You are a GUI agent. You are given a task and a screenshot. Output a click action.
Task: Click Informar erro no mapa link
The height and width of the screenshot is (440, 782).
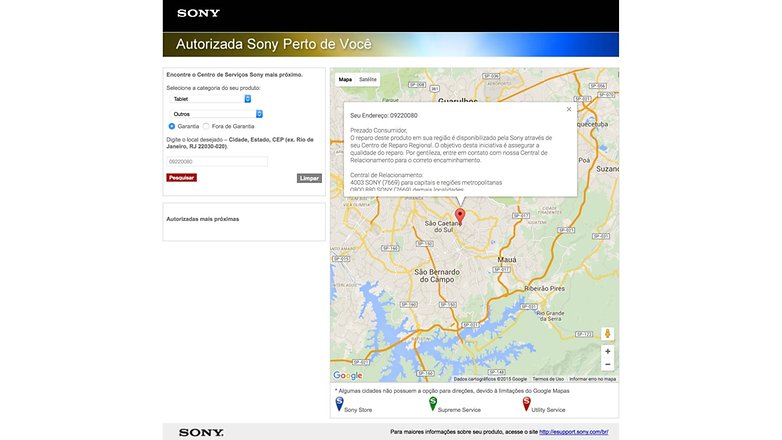592,379
